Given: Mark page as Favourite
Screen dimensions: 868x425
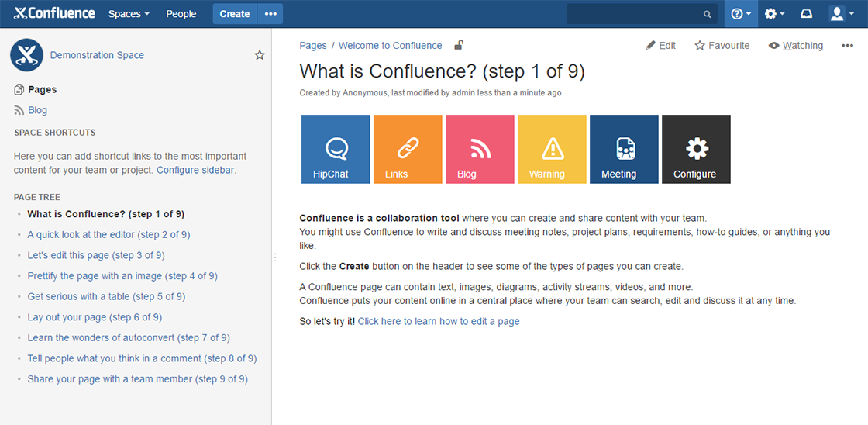Looking at the screenshot, I should (722, 46).
